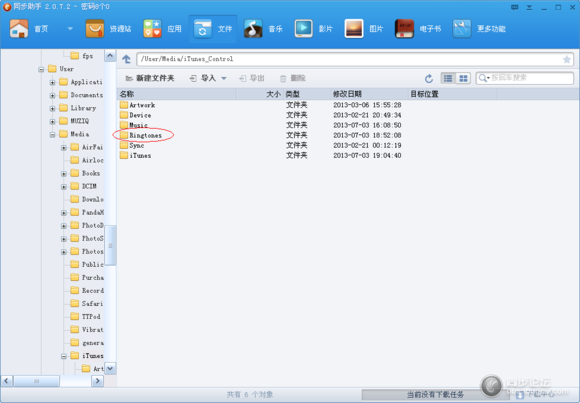The height and width of the screenshot is (403, 580).
Task: Select the fps folder in tree
Action: pyautogui.click(x=82, y=56)
